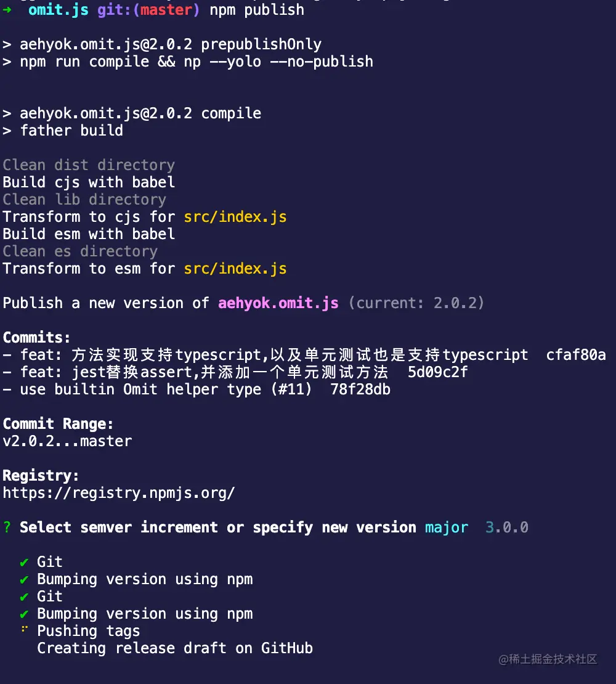Click the commit hash cfaf80a
616x684 pixels.
click(576, 355)
